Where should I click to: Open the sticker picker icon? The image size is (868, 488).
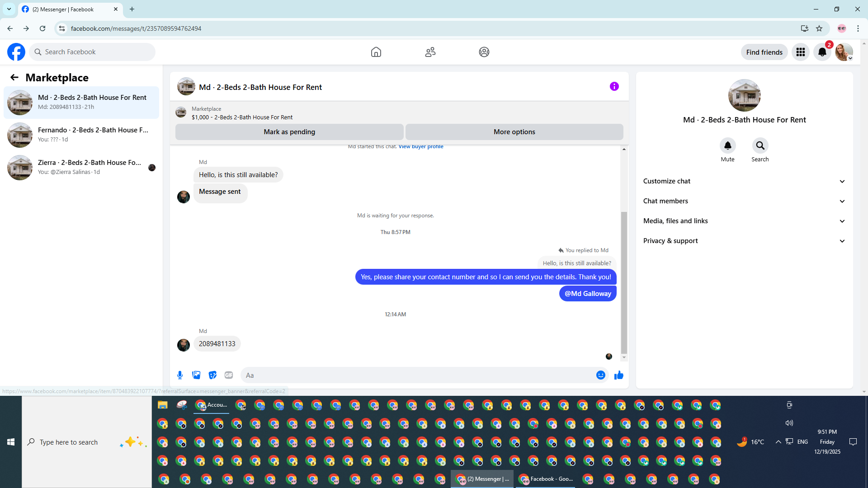coord(212,375)
